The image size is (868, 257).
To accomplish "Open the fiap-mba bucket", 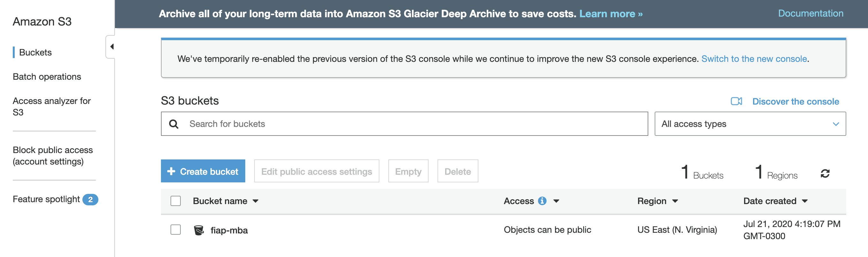I will click(229, 231).
